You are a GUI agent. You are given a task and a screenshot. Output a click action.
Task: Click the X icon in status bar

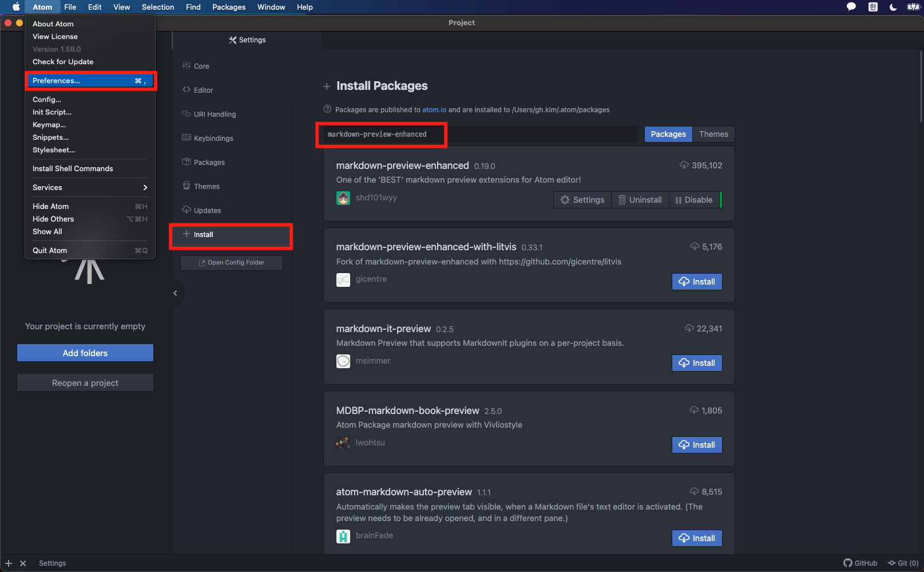pyautogui.click(x=23, y=563)
